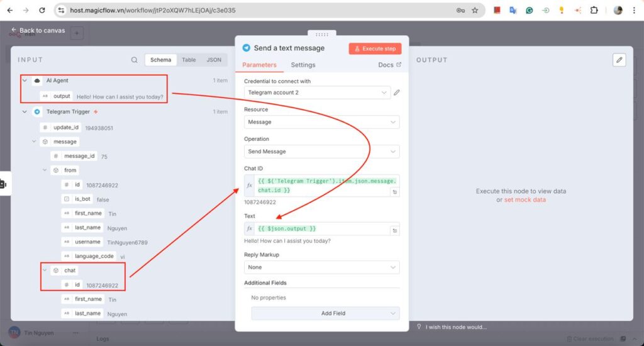
Task: Collapse the AI Agent tree section
Action: point(25,81)
